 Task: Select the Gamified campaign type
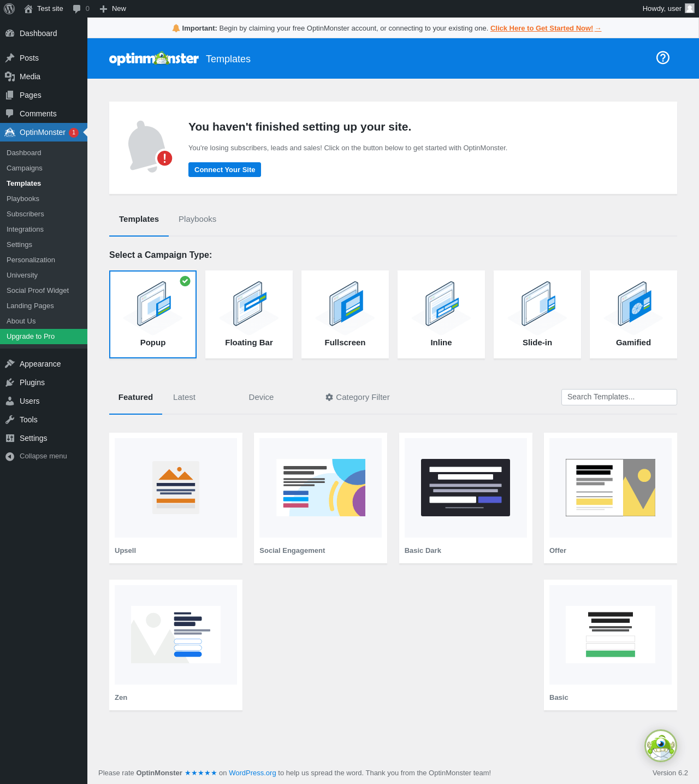click(633, 314)
